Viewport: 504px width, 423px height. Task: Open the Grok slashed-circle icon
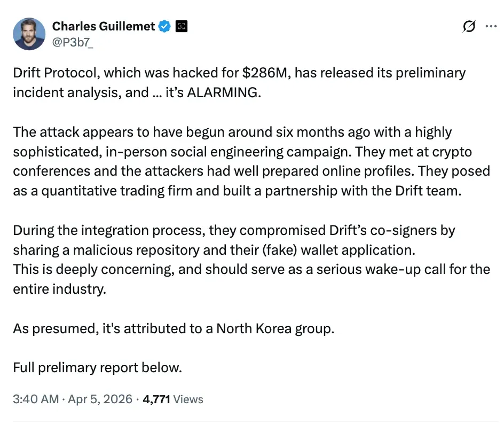[469, 26]
